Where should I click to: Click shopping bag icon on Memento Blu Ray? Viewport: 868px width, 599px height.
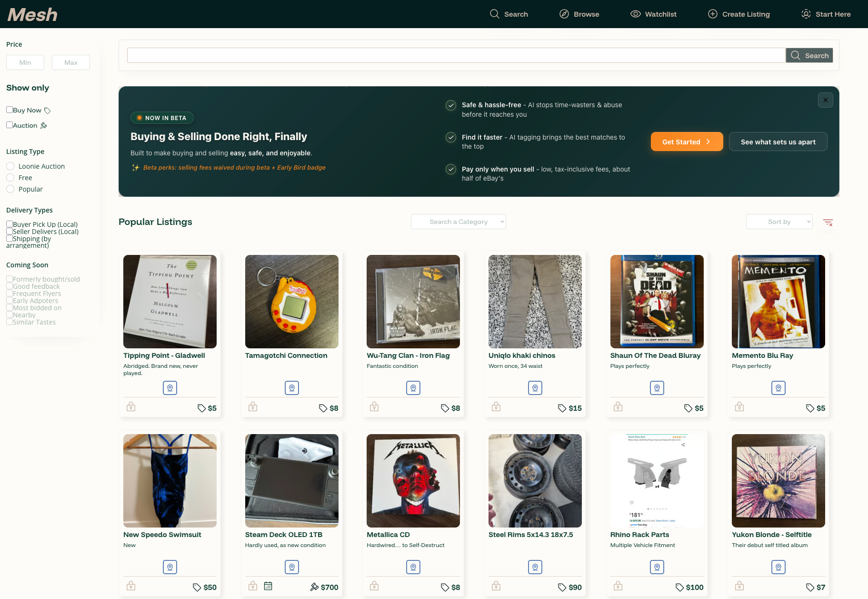(739, 407)
